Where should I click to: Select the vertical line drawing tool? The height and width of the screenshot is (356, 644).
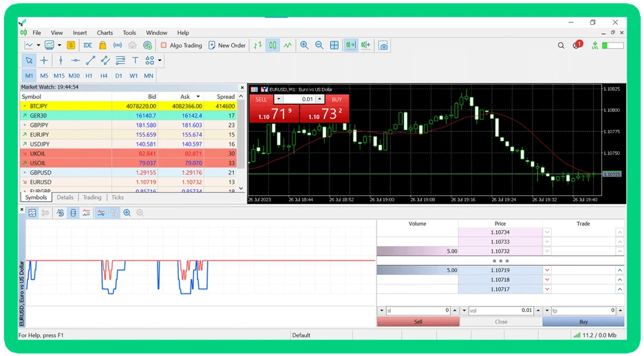tap(61, 60)
